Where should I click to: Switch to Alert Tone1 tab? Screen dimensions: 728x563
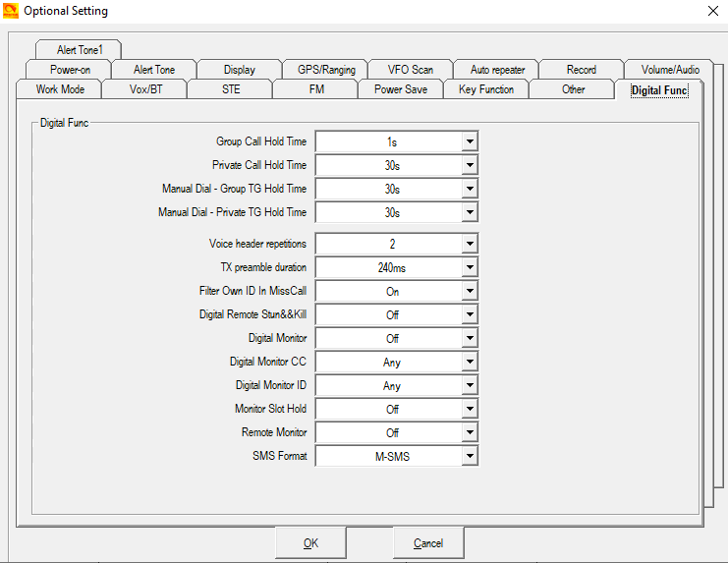point(79,50)
